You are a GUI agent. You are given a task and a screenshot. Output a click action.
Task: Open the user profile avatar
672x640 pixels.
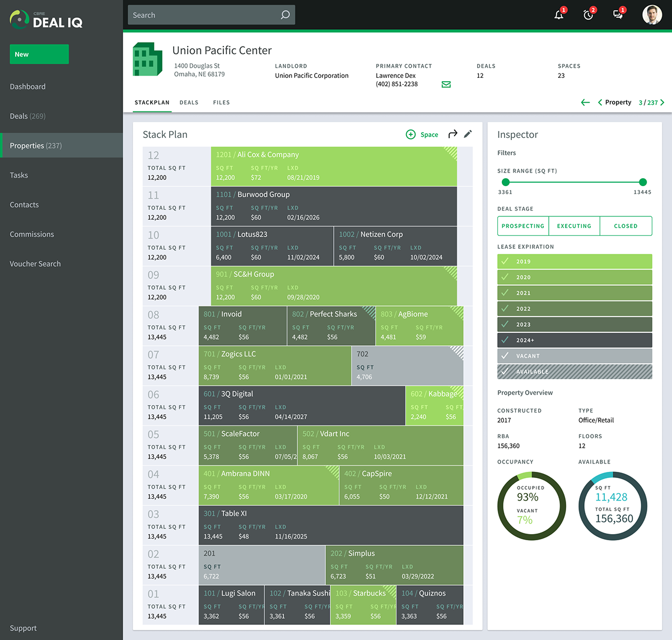point(652,15)
